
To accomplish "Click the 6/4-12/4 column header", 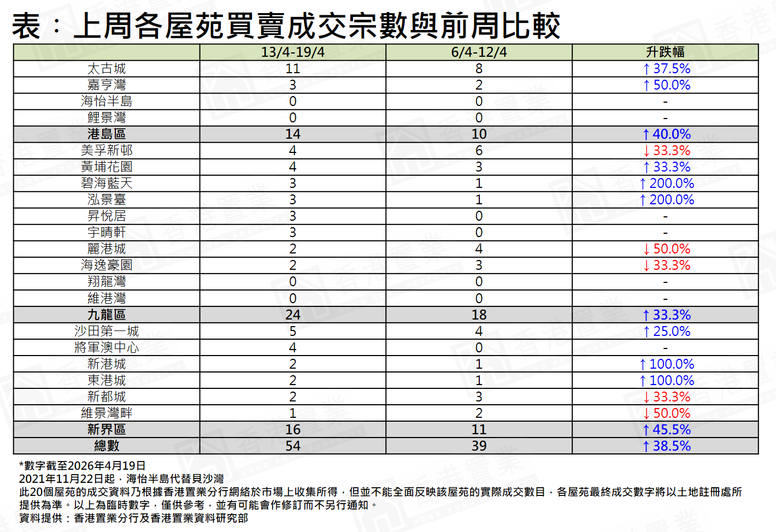I will click(x=479, y=52).
